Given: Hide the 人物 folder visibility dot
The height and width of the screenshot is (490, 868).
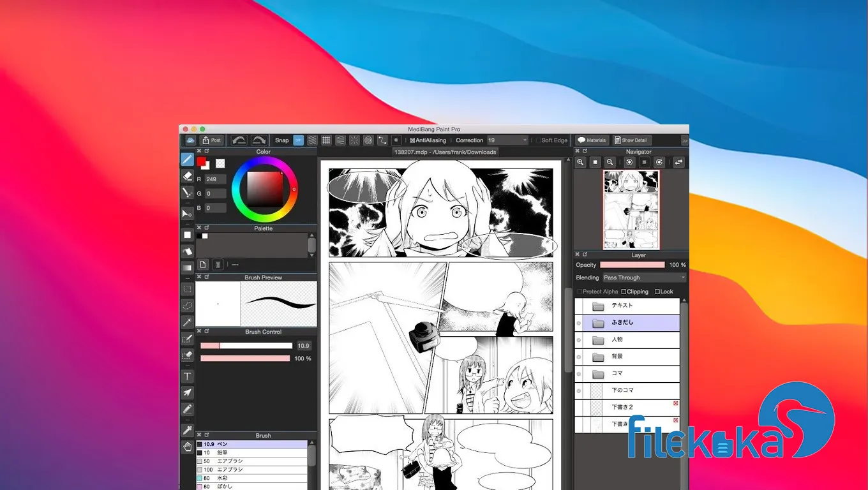Looking at the screenshot, I should coord(579,340).
